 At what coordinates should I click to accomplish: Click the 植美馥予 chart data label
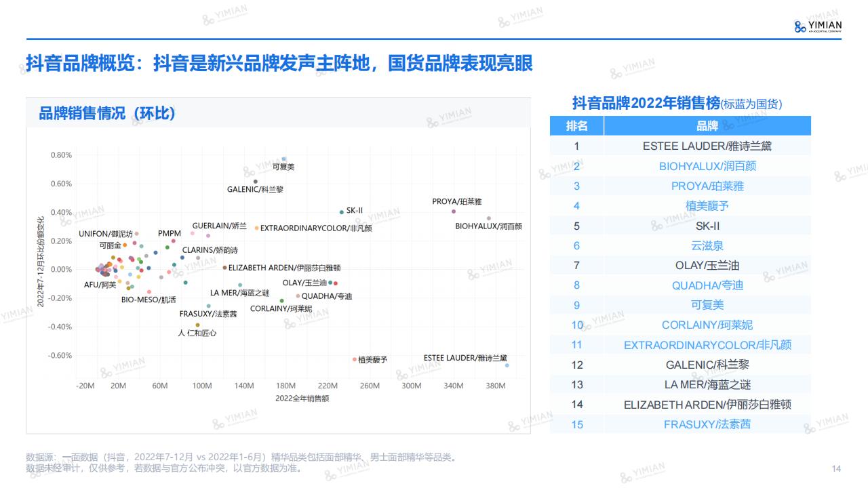point(373,360)
